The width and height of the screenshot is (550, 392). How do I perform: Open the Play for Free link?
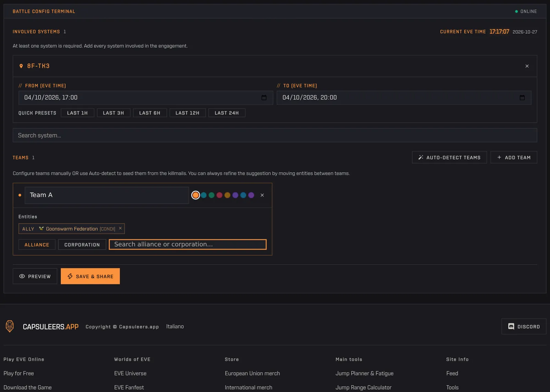pos(19,373)
